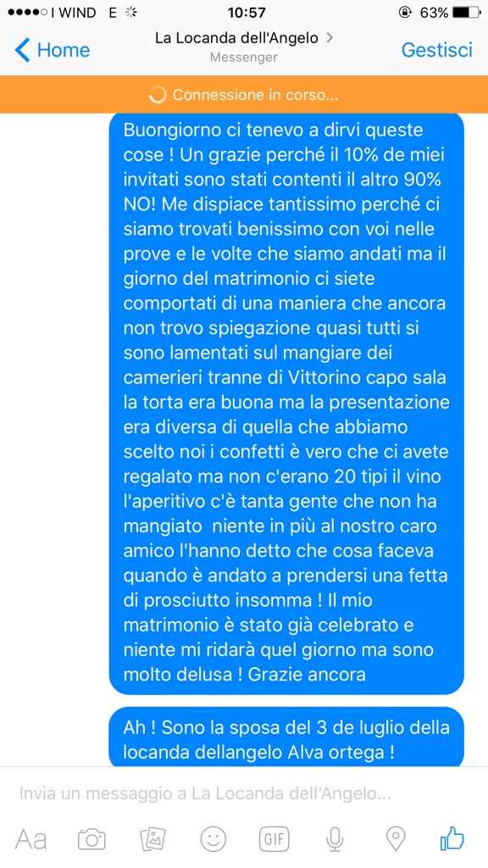Open the photo gallery icon
488x868 pixels.
(x=152, y=839)
